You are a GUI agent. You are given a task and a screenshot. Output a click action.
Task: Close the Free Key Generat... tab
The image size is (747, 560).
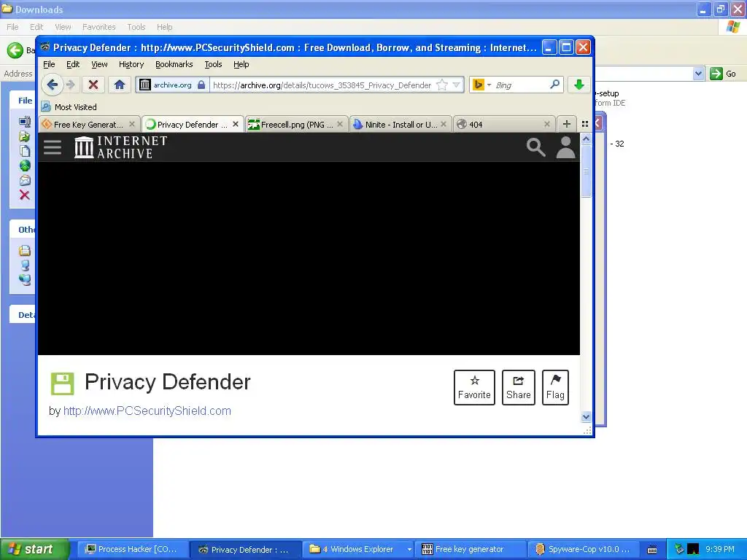132,124
